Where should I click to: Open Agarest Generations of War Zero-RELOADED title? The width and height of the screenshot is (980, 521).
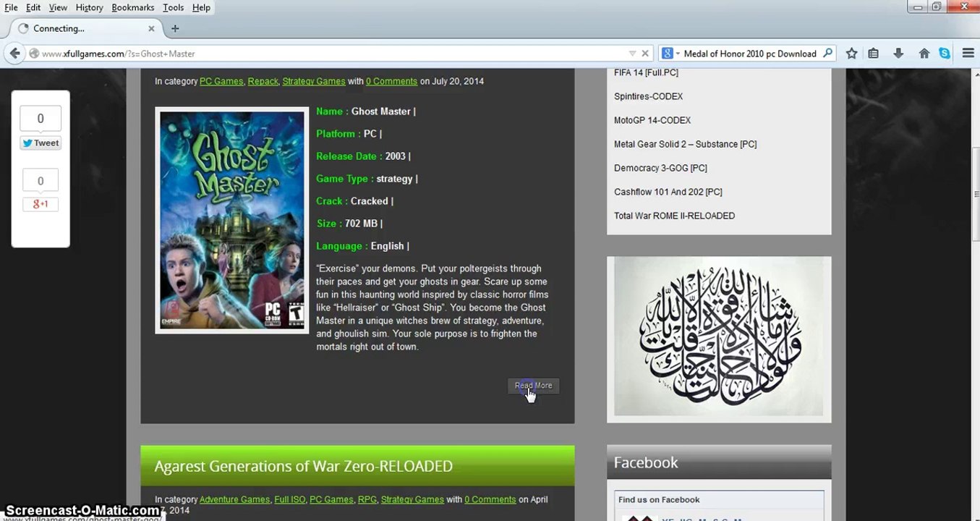[303, 466]
